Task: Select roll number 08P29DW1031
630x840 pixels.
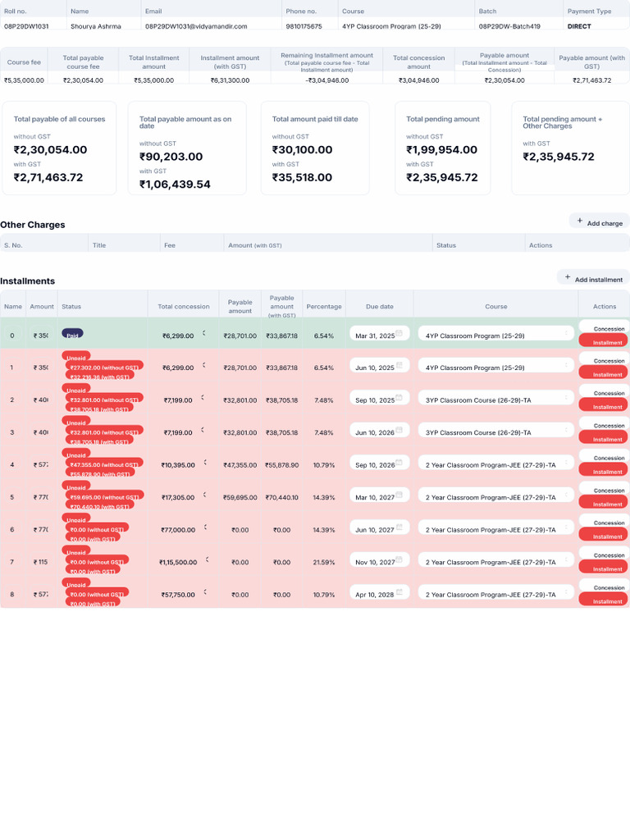Action: tap(26, 26)
